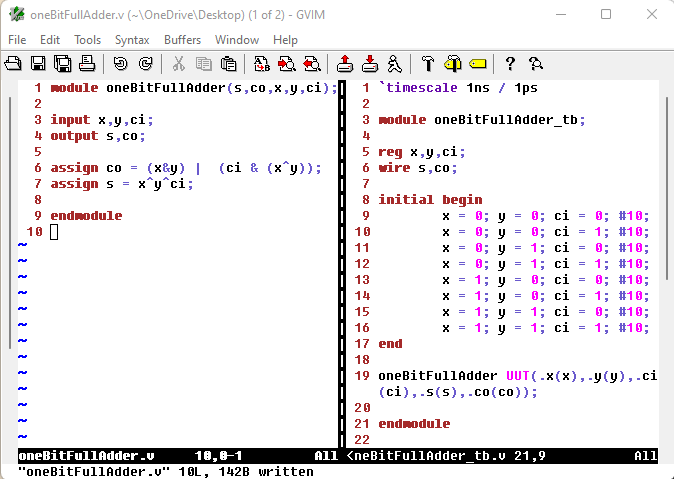Image resolution: width=674 pixels, height=479 pixels.
Task: Click the Open file toolbar icon
Action: click(14, 64)
